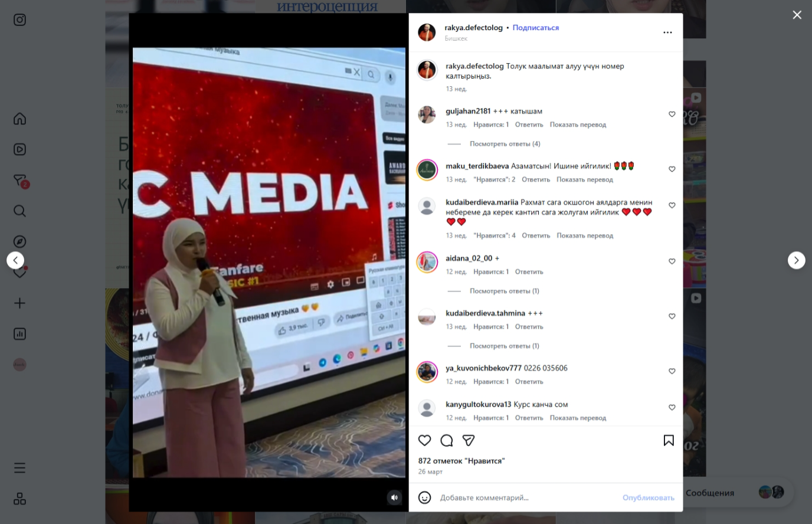The image size is (812, 524).
Task: Expand replies (1) under kudaiberdieva.tahmina's comment
Action: click(505, 346)
